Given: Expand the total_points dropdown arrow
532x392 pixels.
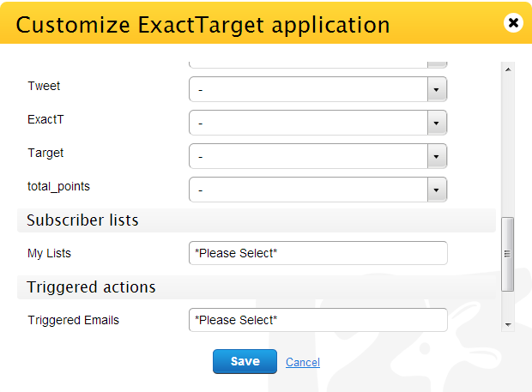Looking at the screenshot, I should 437,190.
